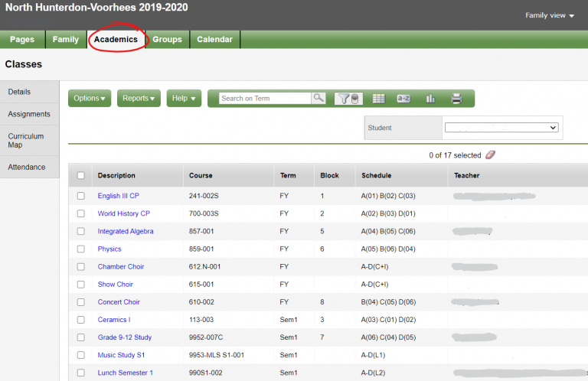Screen dimensions: 588x381
Task: Select Assignments in the side menu
Action: (29, 114)
